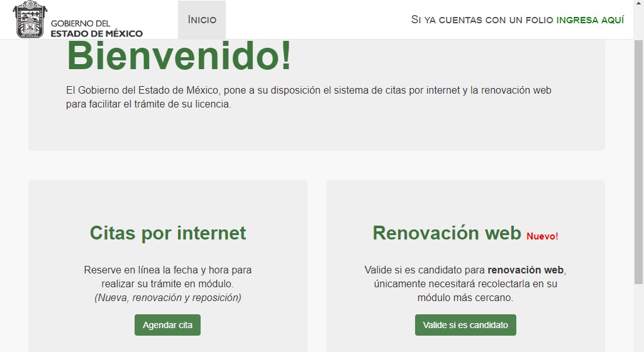Click the Estado de México coat of arms logo
This screenshot has height=352, width=644.
(30, 19)
